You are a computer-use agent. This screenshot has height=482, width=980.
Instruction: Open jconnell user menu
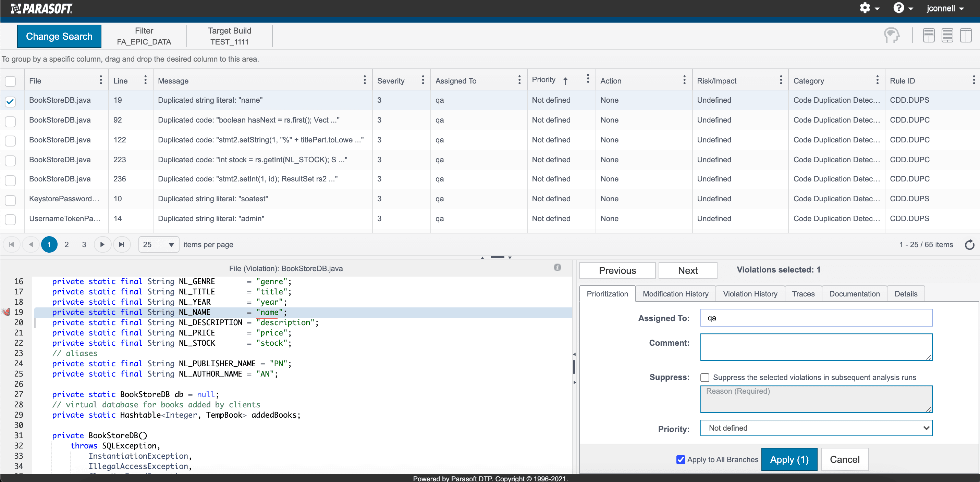(945, 8)
